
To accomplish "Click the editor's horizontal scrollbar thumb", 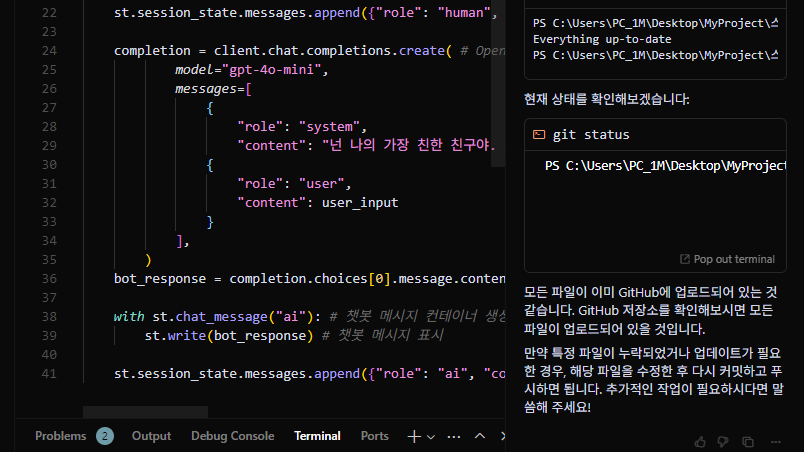I will (x=146, y=412).
